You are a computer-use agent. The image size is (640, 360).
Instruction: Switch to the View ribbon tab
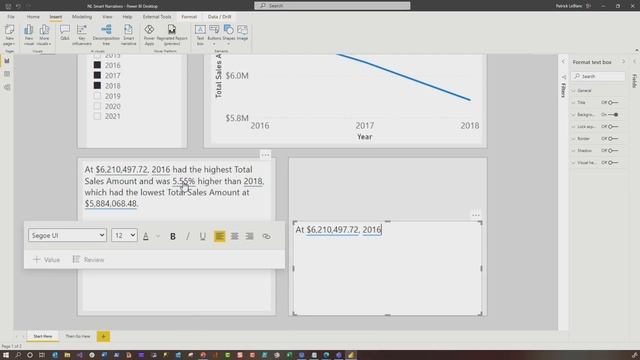tap(107, 17)
